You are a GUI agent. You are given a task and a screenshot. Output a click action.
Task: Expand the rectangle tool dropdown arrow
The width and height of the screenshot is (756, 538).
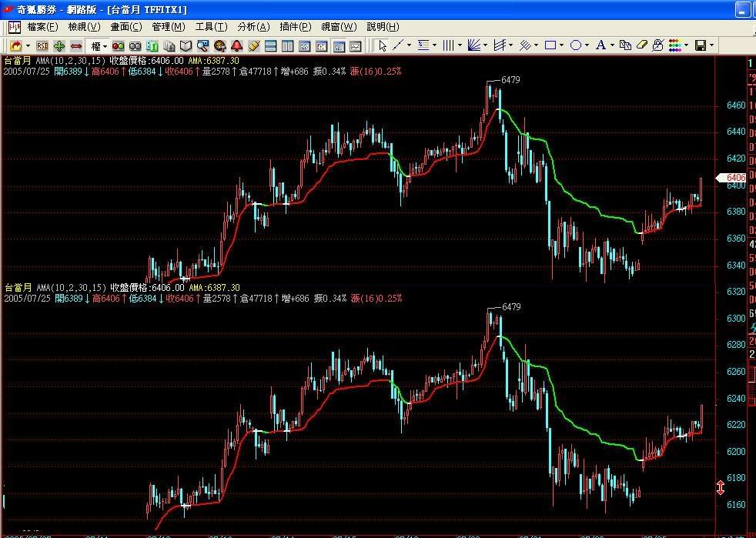click(562, 45)
